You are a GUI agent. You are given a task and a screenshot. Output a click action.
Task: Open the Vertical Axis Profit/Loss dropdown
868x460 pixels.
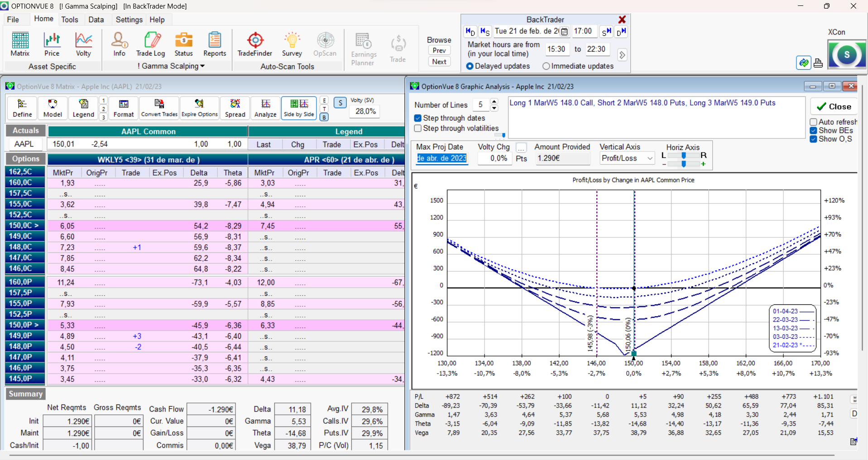[x=627, y=158]
